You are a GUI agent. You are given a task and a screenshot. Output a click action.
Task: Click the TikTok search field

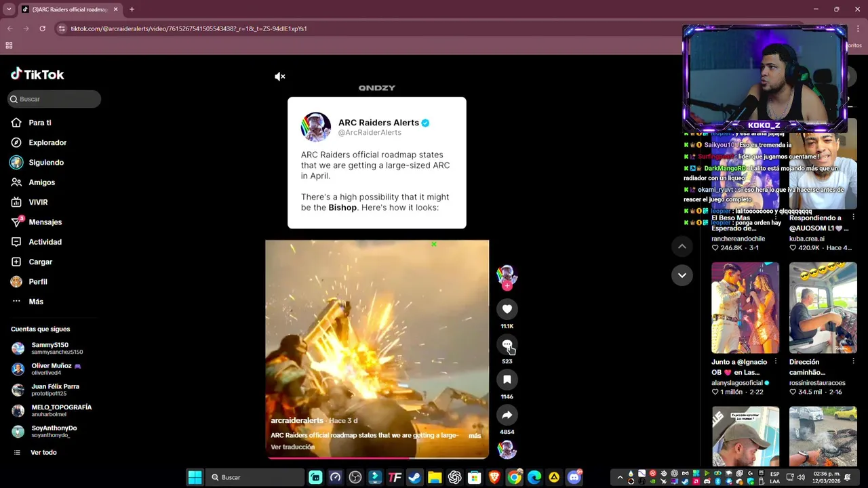coord(54,99)
